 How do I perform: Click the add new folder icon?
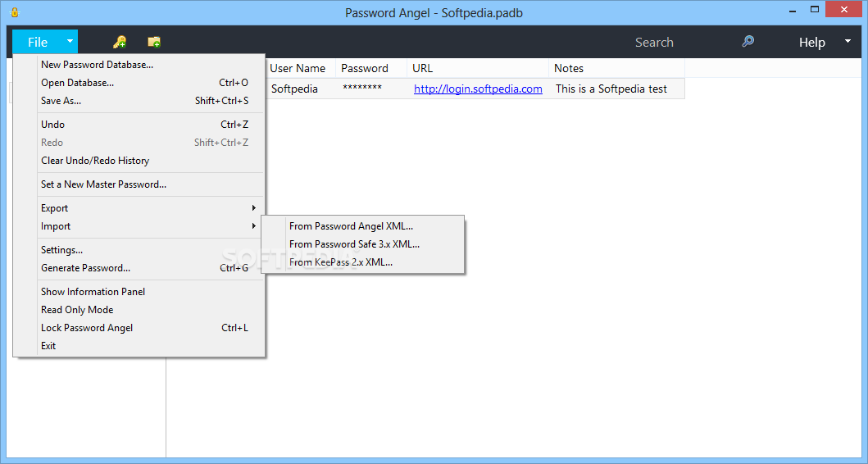(x=154, y=42)
